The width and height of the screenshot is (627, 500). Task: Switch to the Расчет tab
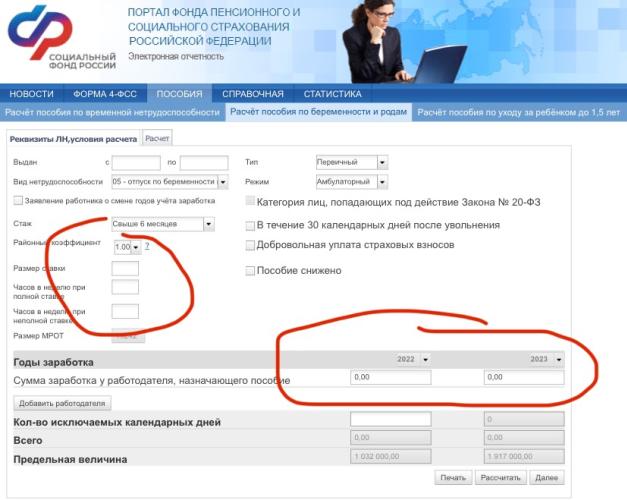coord(157,138)
